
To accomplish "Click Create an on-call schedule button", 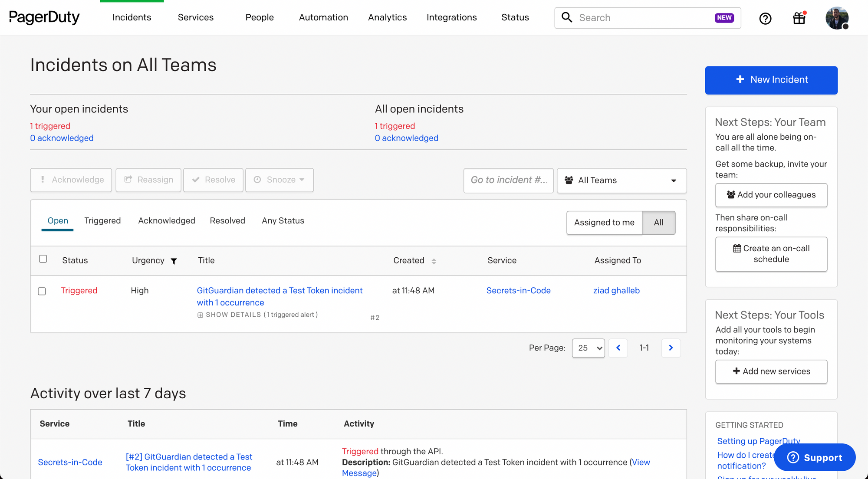I will (x=771, y=254).
